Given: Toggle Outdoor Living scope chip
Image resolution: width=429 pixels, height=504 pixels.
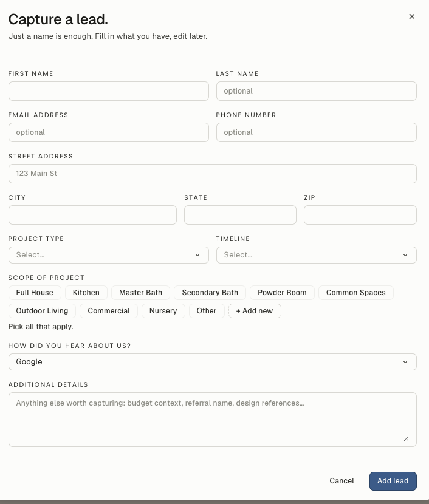Looking at the screenshot, I should [42, 311].
